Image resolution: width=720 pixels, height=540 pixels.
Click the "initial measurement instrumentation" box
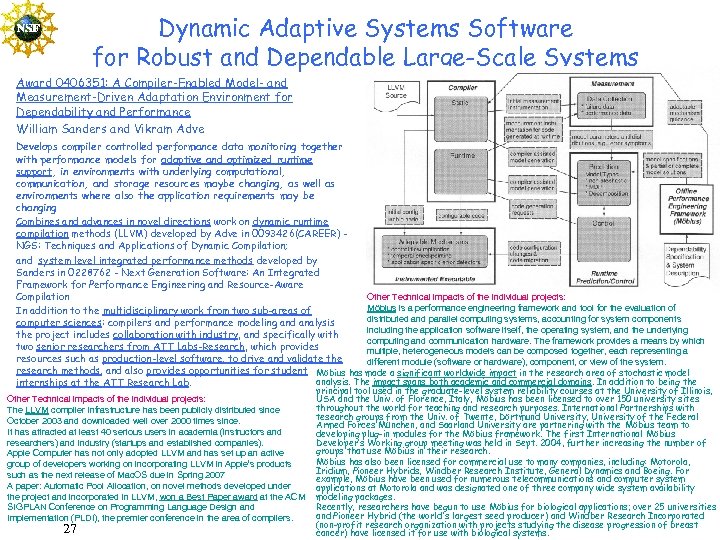533,104
